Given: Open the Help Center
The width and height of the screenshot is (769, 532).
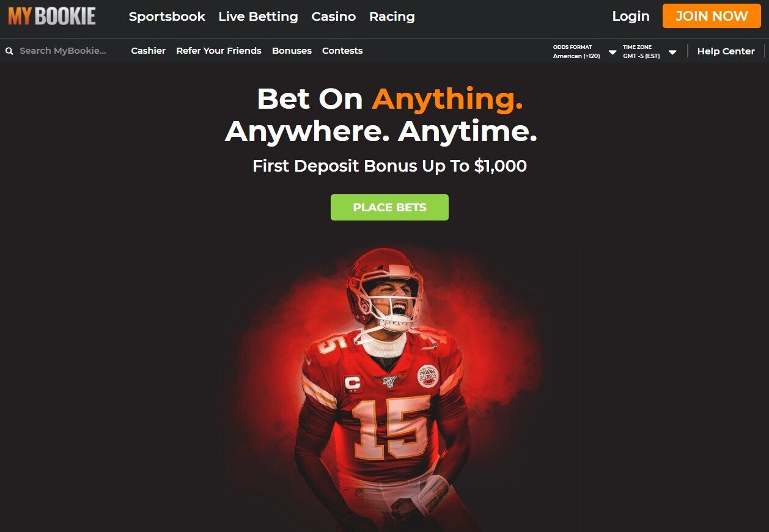Looking at the screenshot, I should point(726,51).
